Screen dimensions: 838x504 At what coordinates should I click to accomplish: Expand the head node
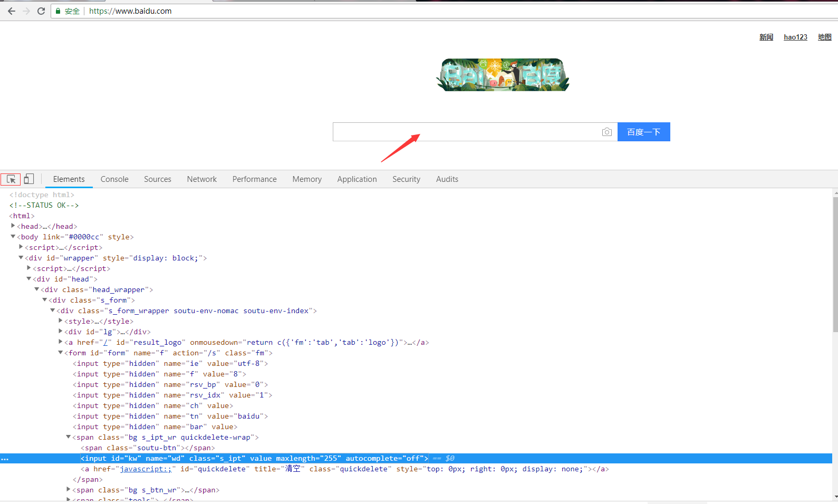[x=13, y=226]
